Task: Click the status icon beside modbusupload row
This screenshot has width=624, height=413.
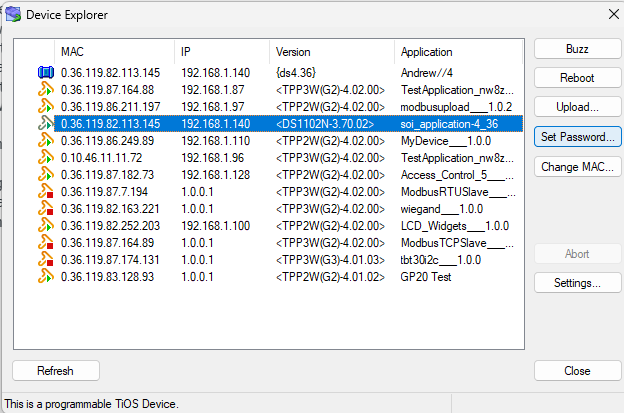Action: (x=46, y=107)
